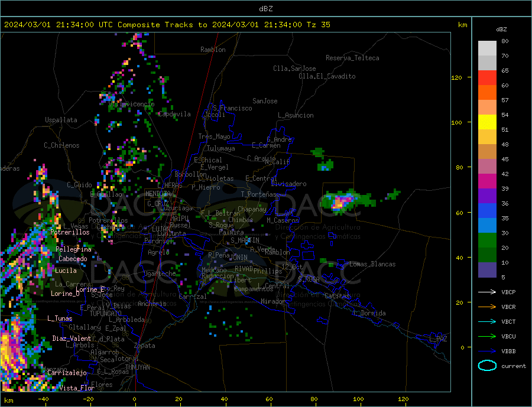Click the cyan VBCT arrow legend icon
This screenshot has height=407, width=532.
[x=487, y=321]
